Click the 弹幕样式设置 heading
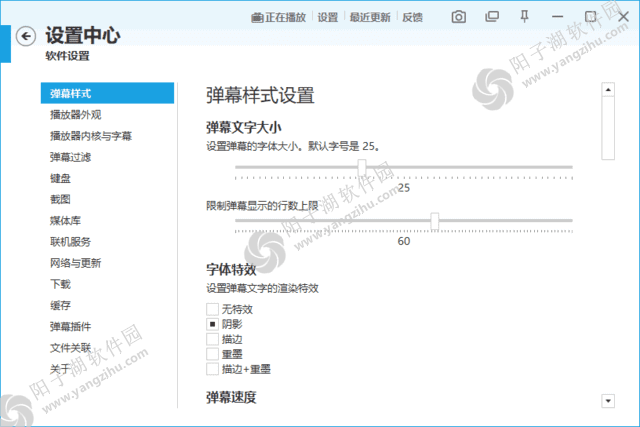This screenshot has width=640, height=427. click(x=260, y=96)
